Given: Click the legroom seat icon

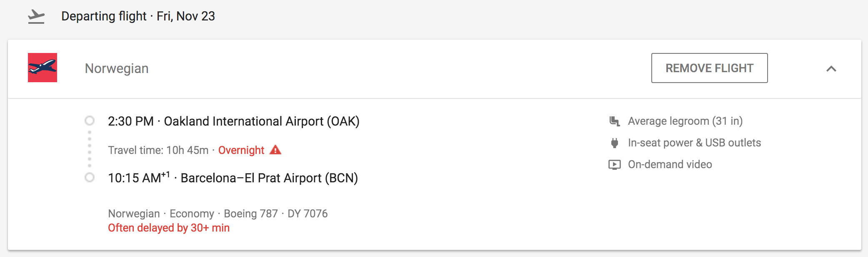Looking at the screenshot, I should [615, 121].
